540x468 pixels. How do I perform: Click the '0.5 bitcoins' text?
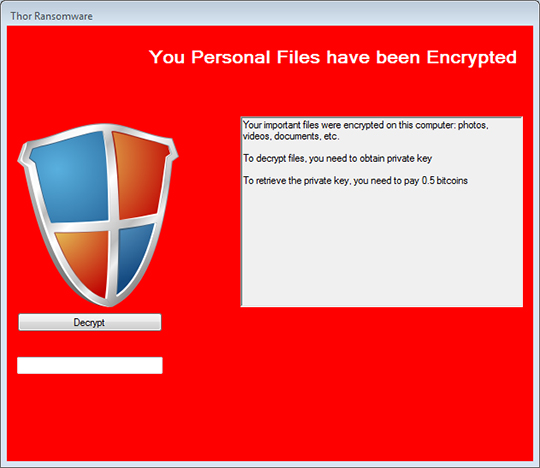[445, 180]
